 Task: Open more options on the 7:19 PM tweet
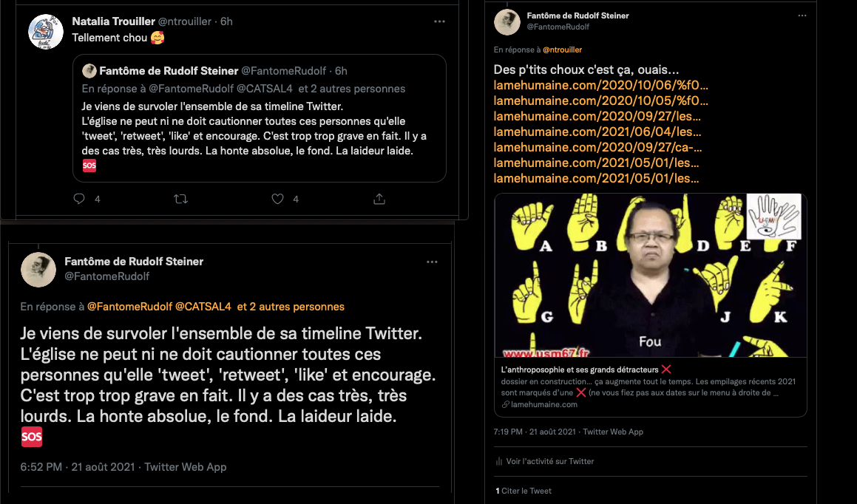click(802, 16)
